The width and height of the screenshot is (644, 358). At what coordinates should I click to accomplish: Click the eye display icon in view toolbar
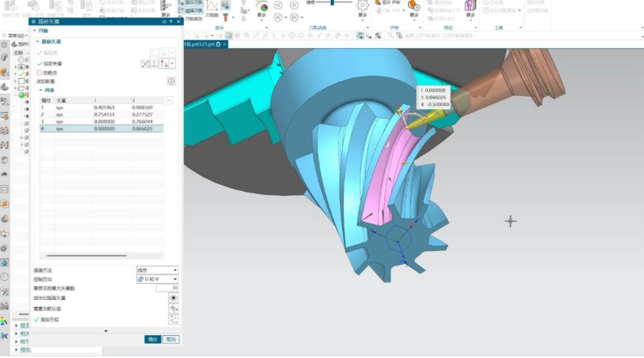360,36
